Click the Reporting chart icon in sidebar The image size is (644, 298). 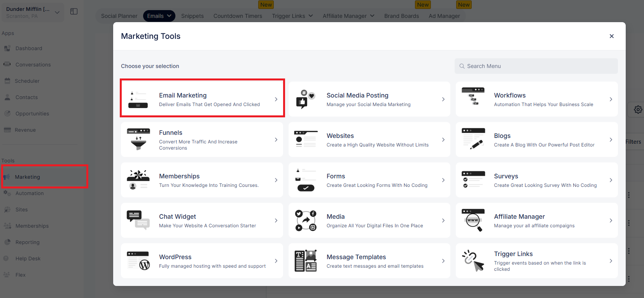click(x=7, y=242)
